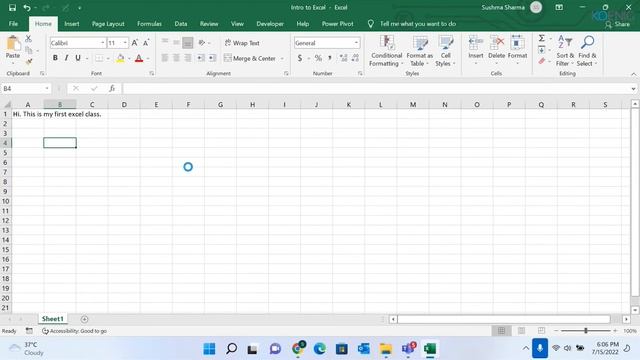The image size is (640, 360).
Task: Save the workbook with the Save icon
Action: 12,8
